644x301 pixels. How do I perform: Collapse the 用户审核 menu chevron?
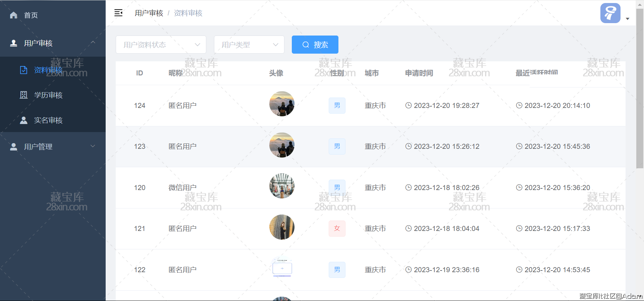coord(93,43)
